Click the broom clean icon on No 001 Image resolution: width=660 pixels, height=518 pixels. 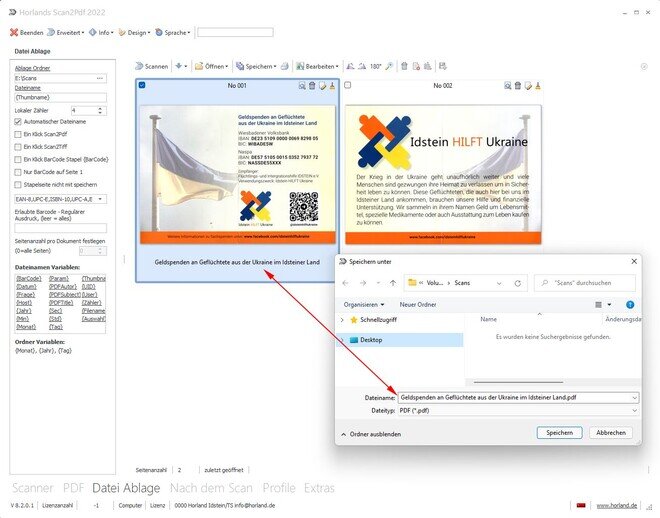333,86
